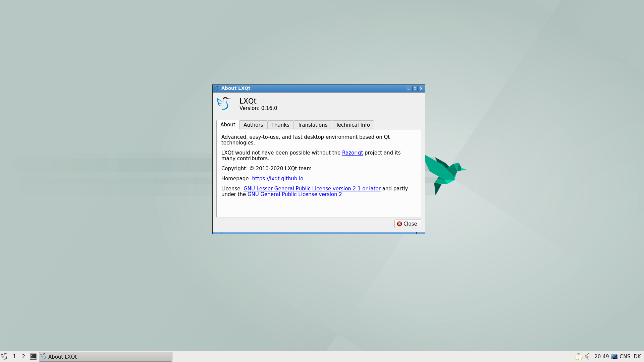
Task: Click the Version: 0.16.0 text
Action: click(258, 108)
